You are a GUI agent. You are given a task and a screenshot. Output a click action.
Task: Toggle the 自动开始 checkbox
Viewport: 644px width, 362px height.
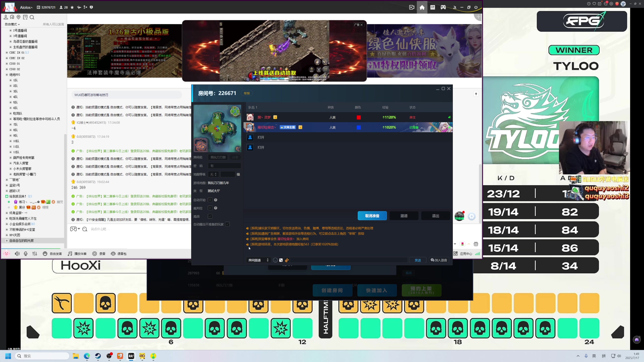210,200
